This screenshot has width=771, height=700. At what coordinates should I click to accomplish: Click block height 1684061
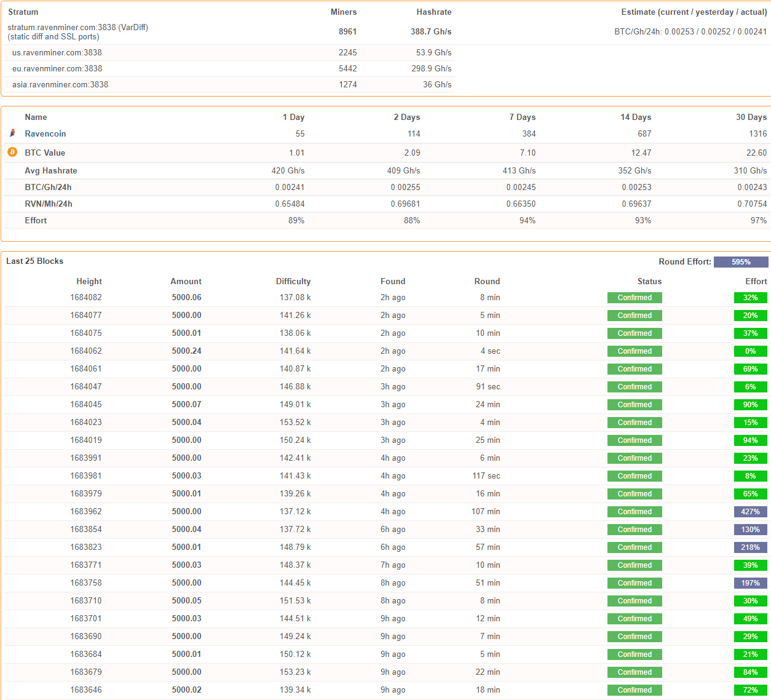point(86,368)
